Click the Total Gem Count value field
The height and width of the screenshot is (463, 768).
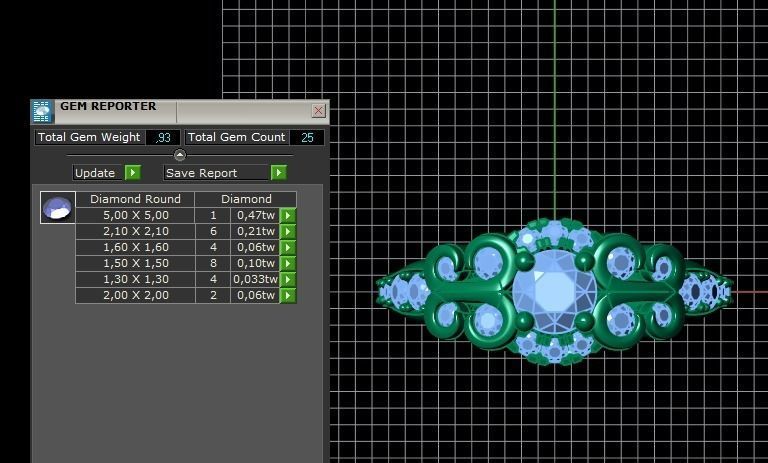pyautogui.click(x=307, y=137)
